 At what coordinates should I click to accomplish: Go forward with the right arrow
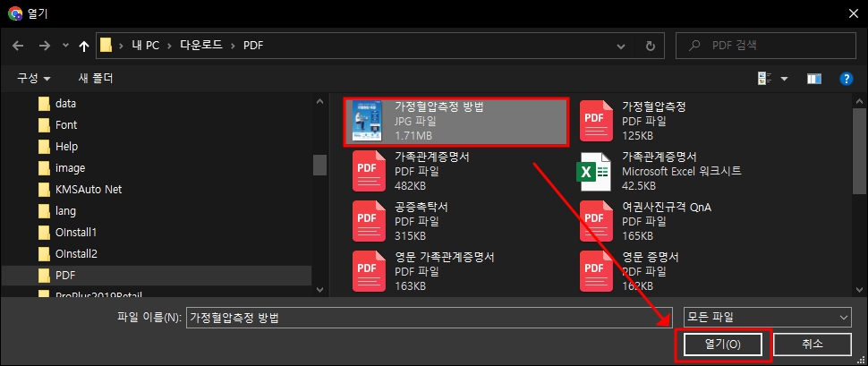point(45,46)
